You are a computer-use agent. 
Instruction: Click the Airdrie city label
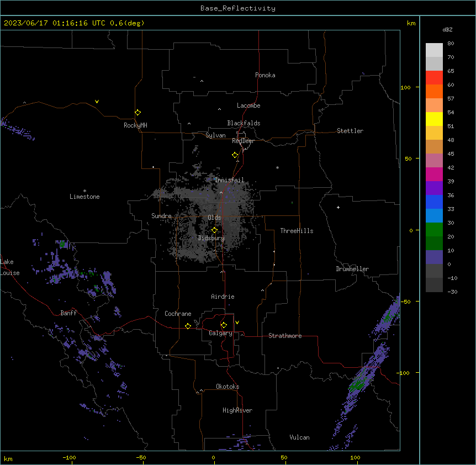coord(223,297)
